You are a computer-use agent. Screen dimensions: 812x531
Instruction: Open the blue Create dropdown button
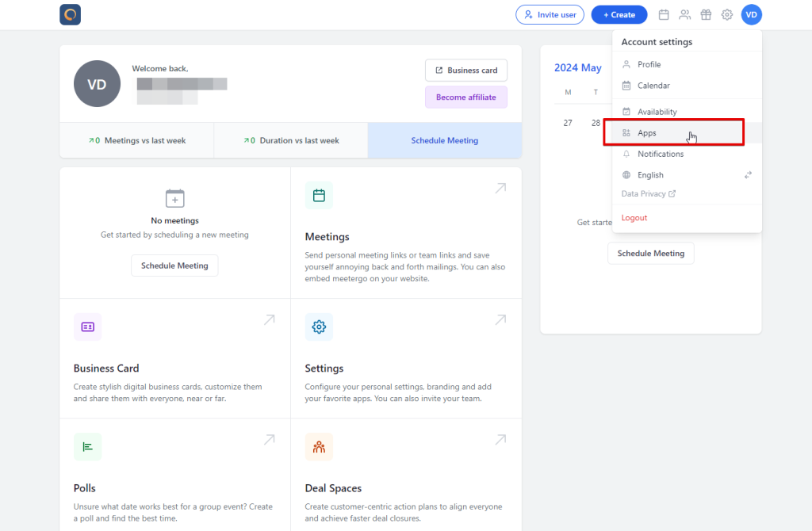[619, 14]
